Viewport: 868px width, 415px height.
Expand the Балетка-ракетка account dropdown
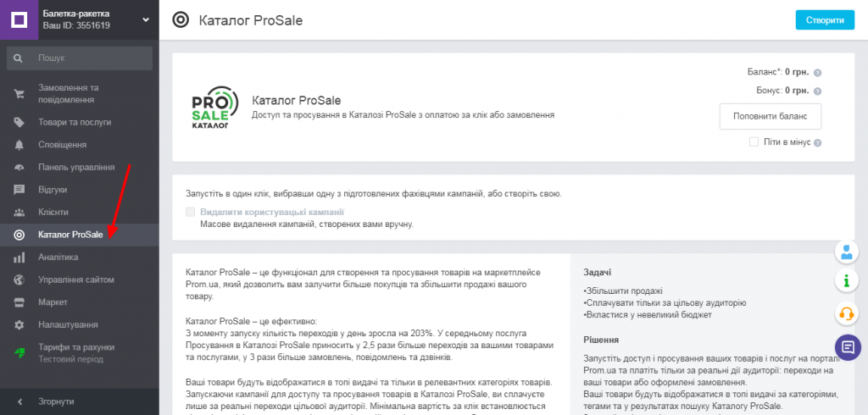tap(146, 20)
